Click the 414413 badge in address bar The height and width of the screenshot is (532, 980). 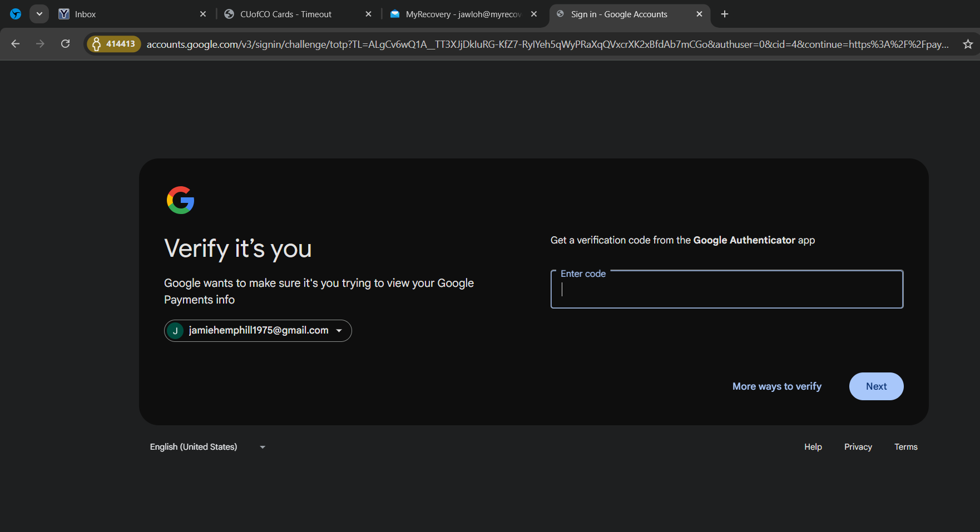point(114,44)
